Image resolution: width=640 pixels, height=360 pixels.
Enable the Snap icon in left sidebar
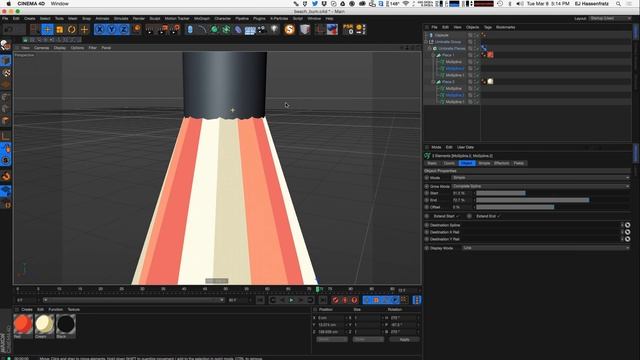point(6,176)
